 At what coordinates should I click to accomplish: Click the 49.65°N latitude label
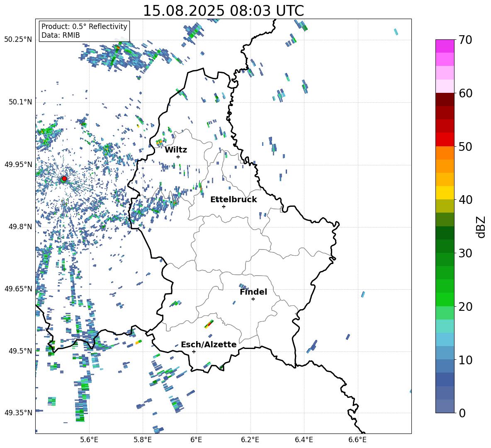coord(18,288)
